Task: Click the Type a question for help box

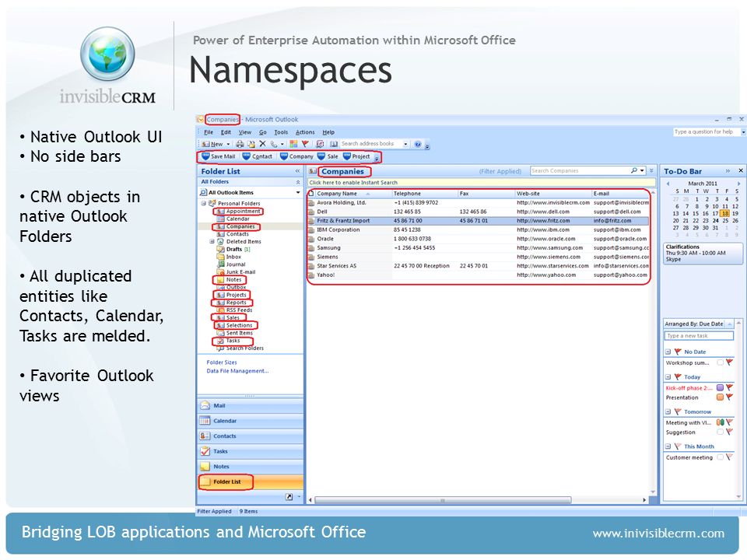Action: coord(707,132)
